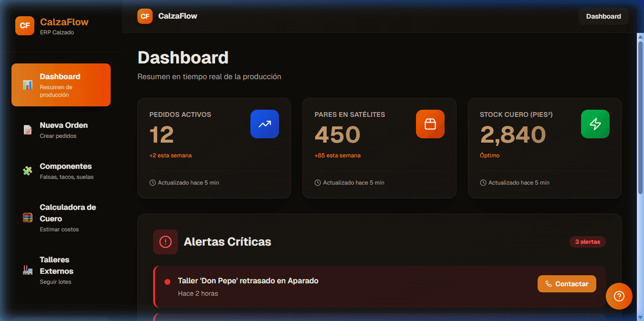Click the Alertas Críticas warning icon

click(165, 242)
